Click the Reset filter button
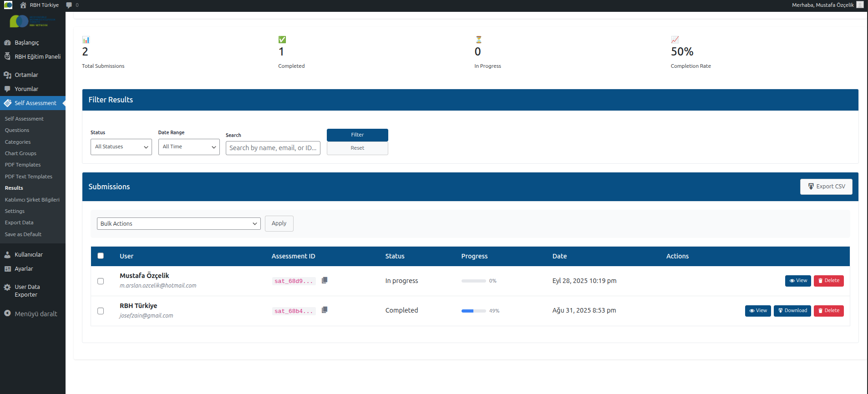The height and width of the screenshot is (394, 868). coord(357,148)
